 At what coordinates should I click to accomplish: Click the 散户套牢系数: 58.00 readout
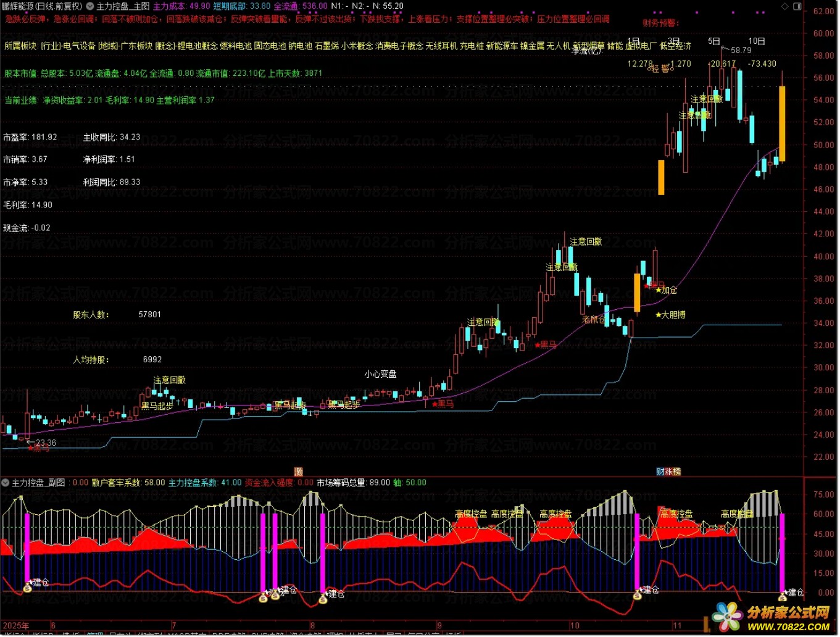tap(128, 483)
